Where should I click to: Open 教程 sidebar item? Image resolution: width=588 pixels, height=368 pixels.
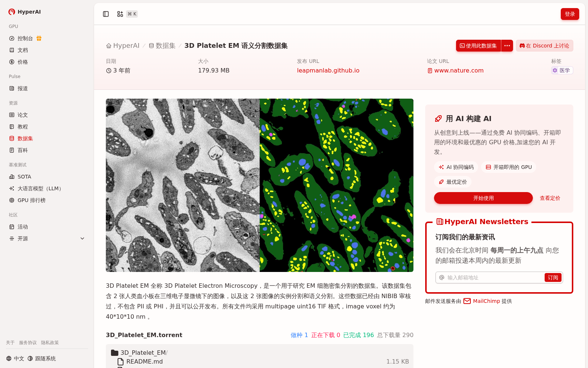[19, 127]
